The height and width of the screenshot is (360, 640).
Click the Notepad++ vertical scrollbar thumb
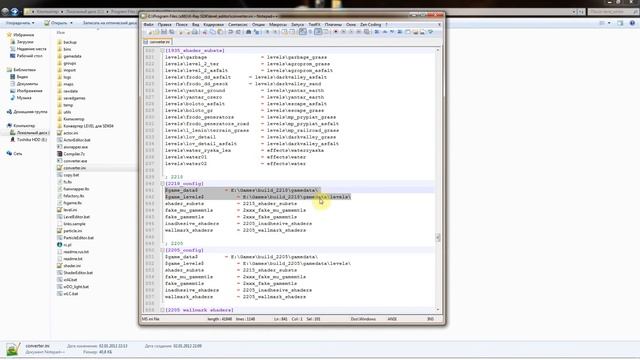point(438,238)
